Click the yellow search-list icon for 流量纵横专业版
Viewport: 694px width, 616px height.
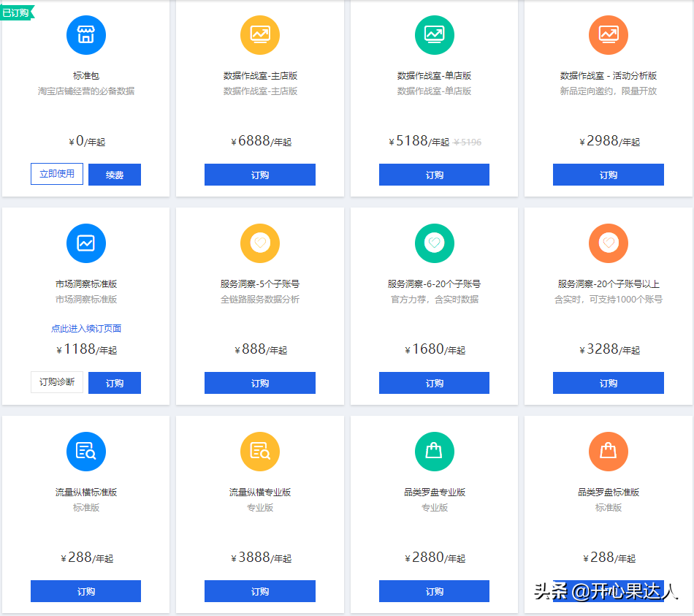coord(260,452)
